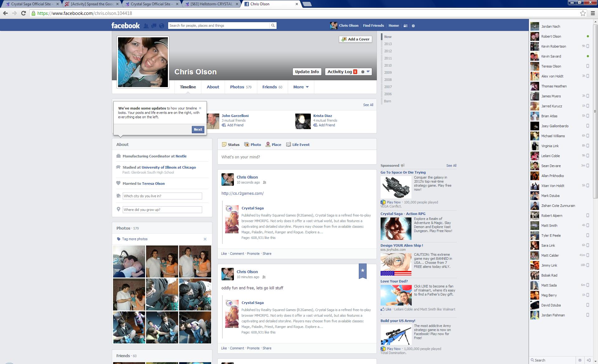Switch to the About tab

click(x=213, y=87)
